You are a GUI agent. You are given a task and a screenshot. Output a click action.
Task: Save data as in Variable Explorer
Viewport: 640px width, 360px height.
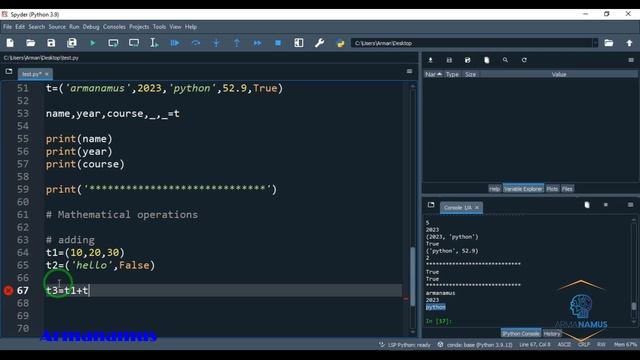click(468, 60)
